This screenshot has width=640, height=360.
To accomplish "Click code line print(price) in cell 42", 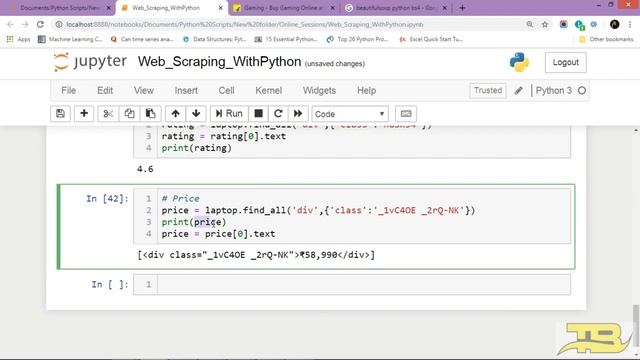I will [194, 222].
